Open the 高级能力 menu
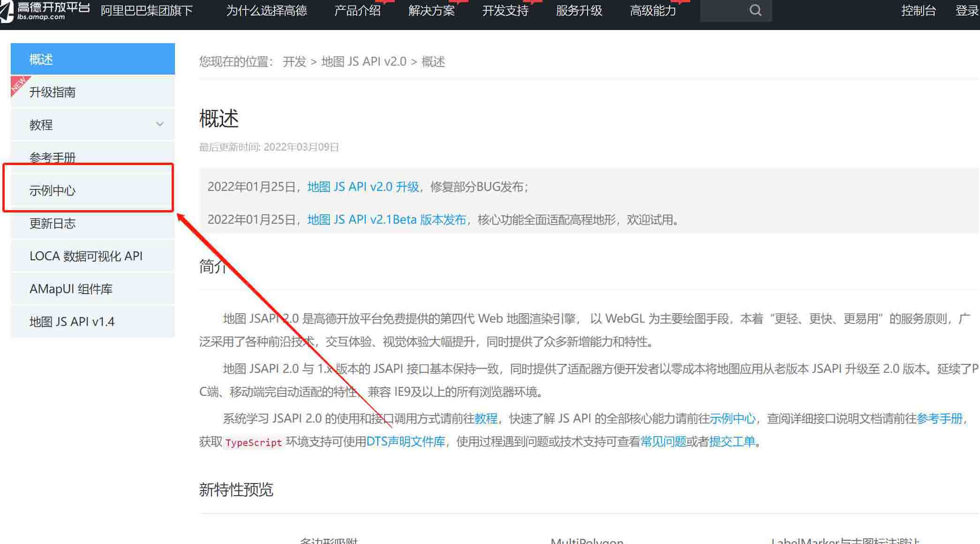The width and height of the screenshot is (980, 544). click(653, 10)
